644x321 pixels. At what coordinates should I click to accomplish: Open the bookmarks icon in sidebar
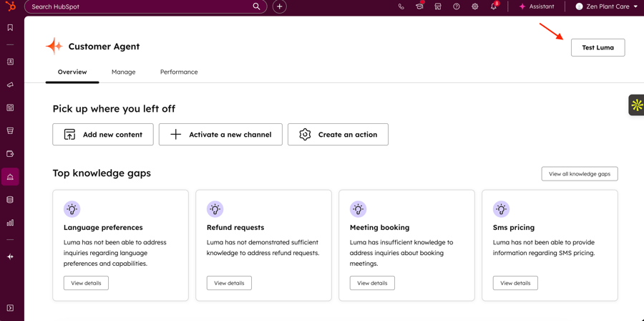(x=10, y=28)
